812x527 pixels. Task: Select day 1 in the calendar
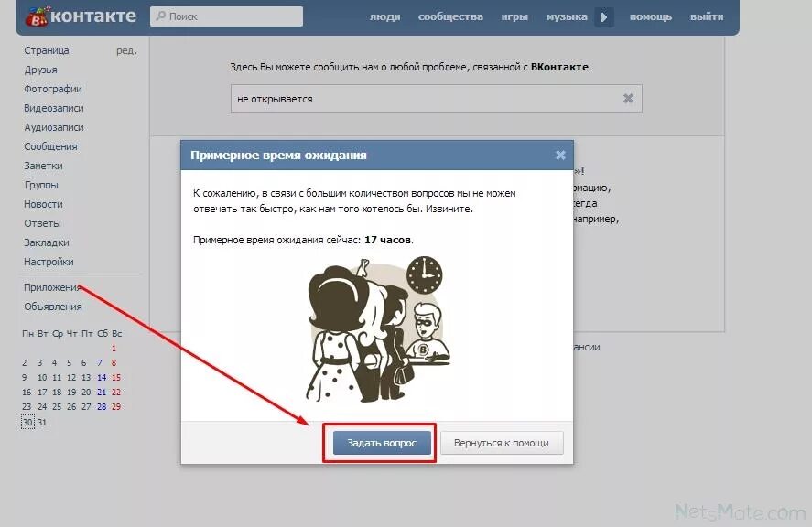click(114, 348)
